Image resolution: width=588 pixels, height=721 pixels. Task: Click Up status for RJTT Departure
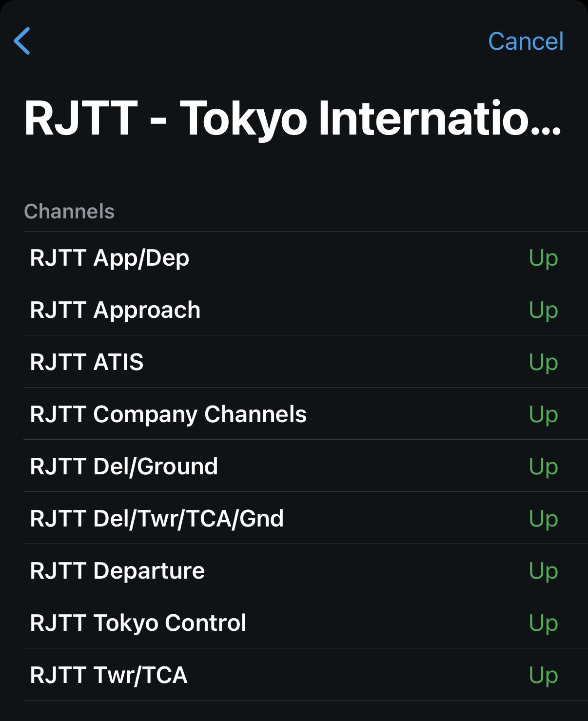click(543, 571)
